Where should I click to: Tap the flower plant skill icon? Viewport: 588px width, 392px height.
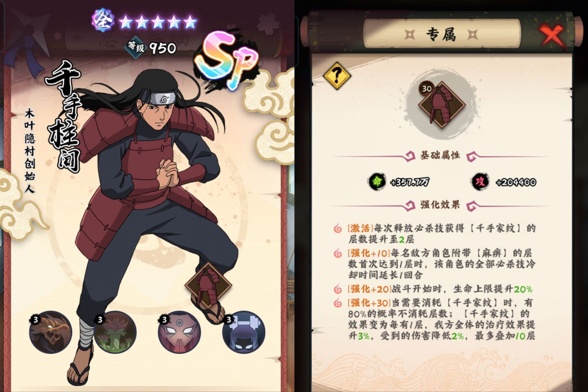coord(115,332)
